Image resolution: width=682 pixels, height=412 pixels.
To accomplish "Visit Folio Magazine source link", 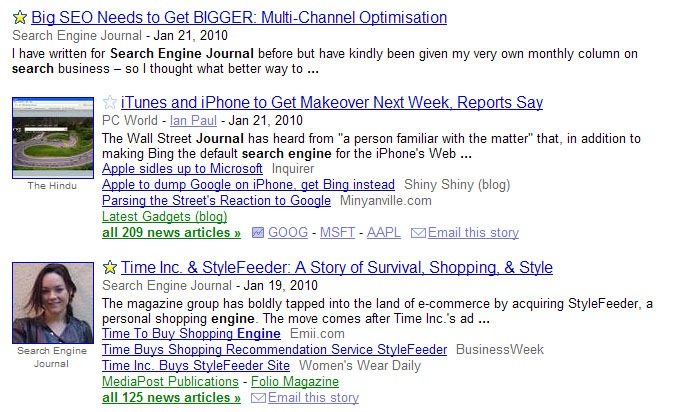I will [295, 381].
